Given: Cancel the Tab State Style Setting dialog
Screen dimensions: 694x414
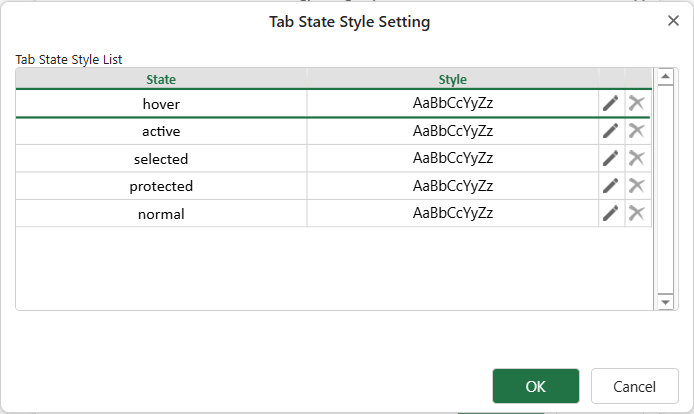Looking at the screenshot, I should [x=634, y=386].
